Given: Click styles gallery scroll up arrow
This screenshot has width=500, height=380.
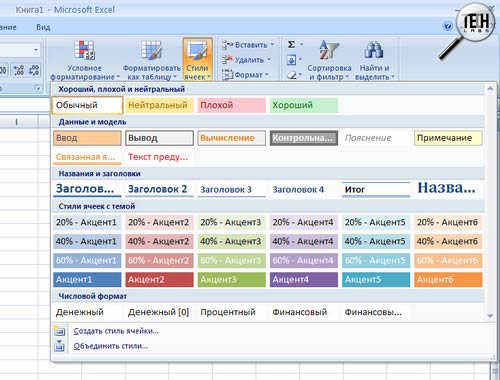Looking at the screenshot, I should [490, 89].
